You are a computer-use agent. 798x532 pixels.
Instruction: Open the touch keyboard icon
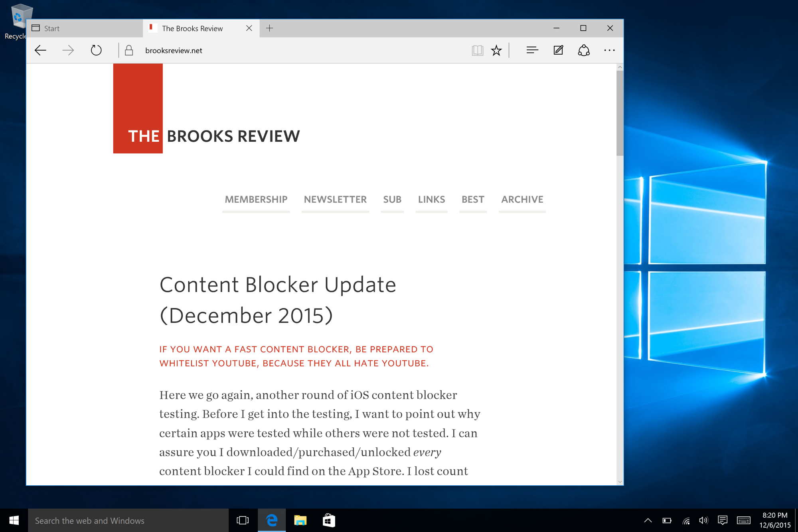tap(743, 520)
